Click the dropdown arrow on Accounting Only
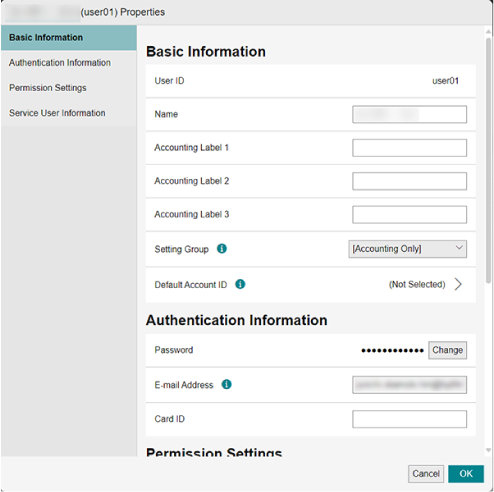Image resolution: width=494 pixels, height=492 pixels. coord(459,248)
